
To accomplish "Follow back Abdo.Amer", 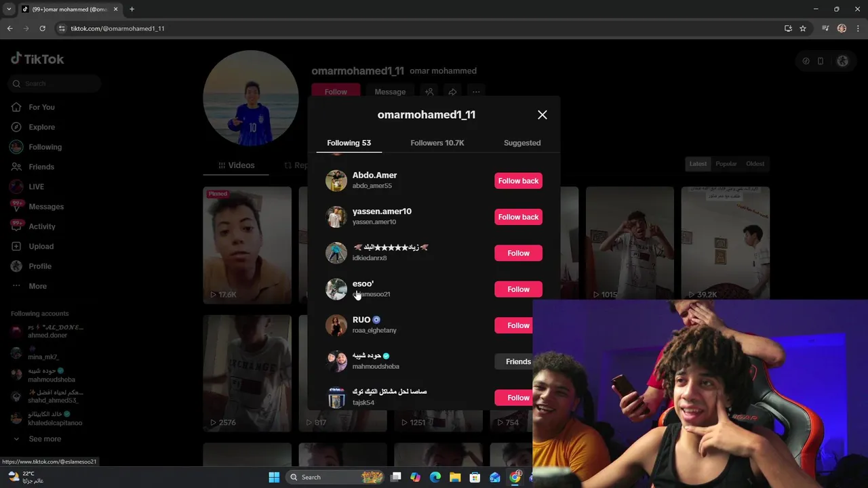I will pos(518,181).
